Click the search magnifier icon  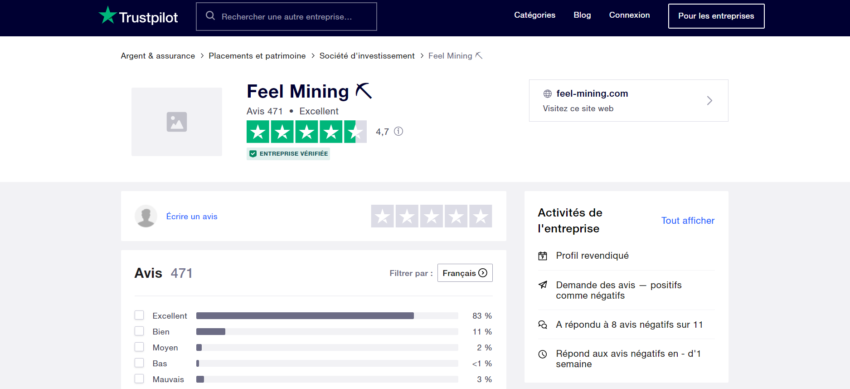pos(210,16)
